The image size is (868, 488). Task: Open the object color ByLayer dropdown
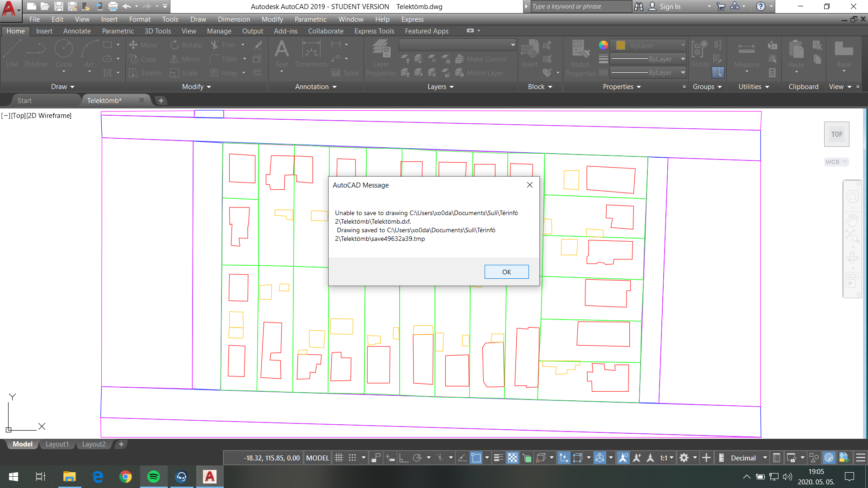[x=648, y=45]
